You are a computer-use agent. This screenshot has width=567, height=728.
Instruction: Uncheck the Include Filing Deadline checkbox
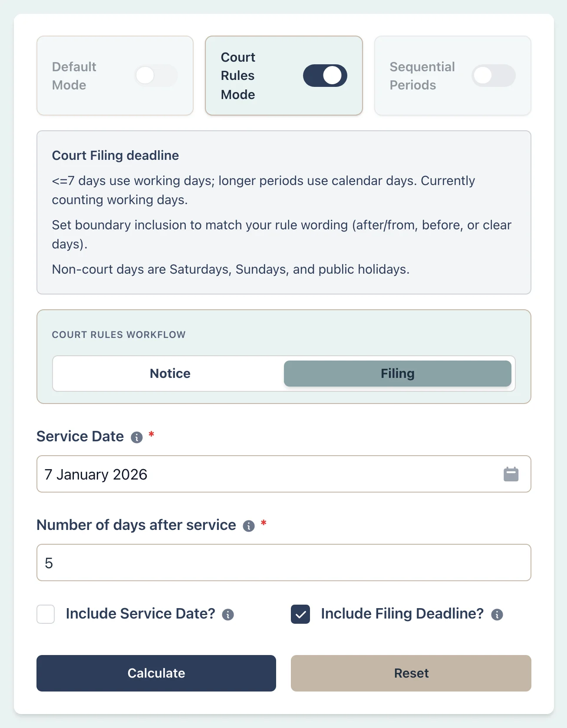click(x=300, y=614)
